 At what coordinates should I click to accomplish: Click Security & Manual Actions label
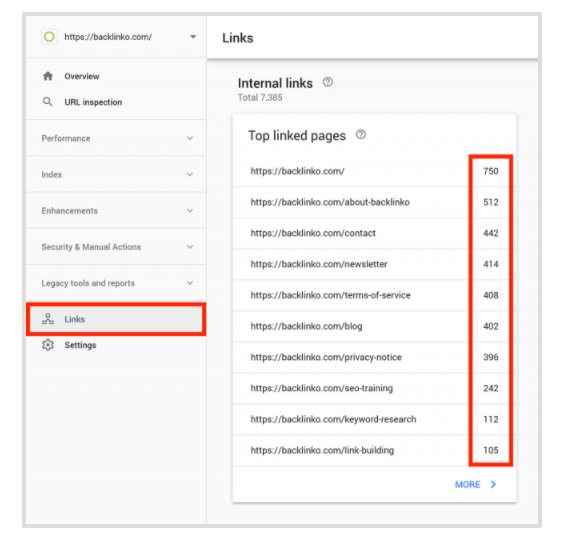[x=91, y=247]
